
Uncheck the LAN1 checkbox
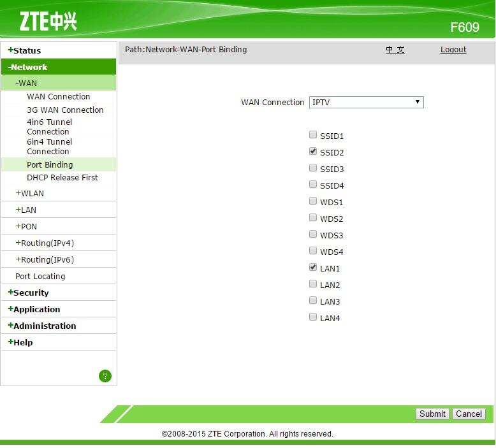point(313,267)
